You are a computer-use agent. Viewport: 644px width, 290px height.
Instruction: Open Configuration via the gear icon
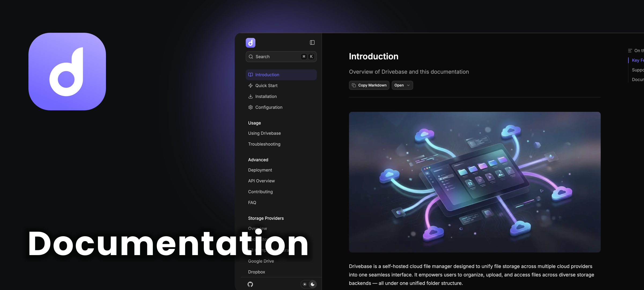tap(250, 107)
